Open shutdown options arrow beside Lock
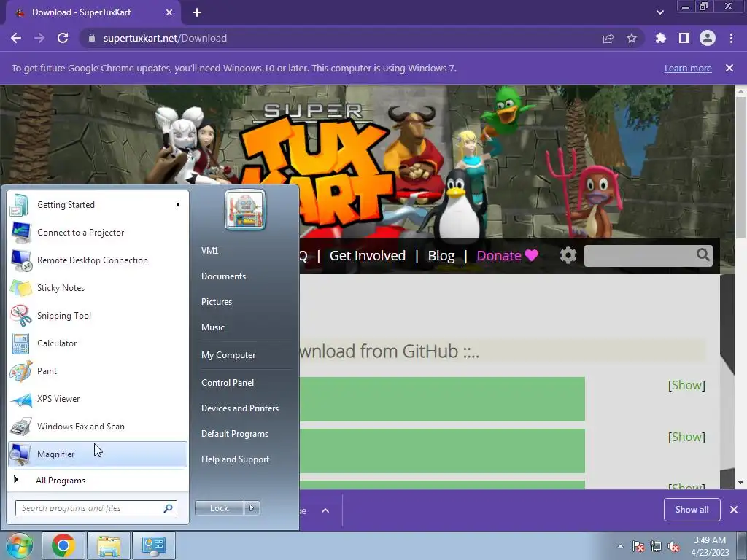The image size is (747, 560). pos(252,508)
